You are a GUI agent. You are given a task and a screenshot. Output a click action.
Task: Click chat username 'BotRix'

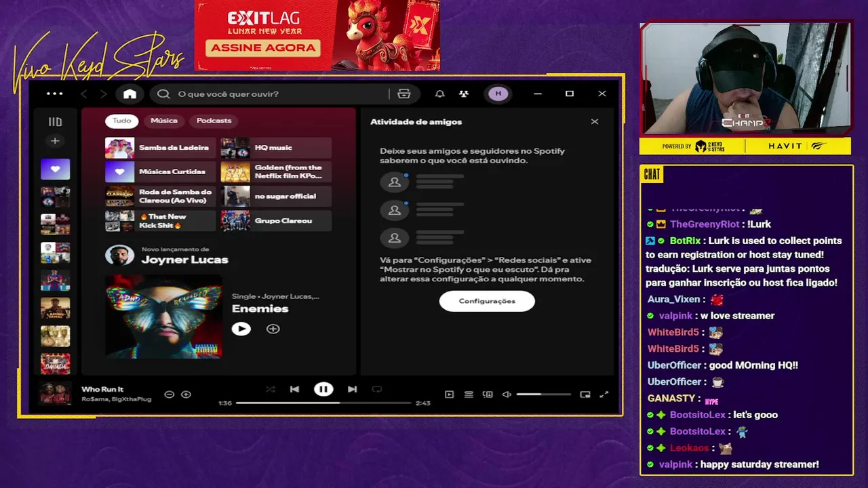684,241
